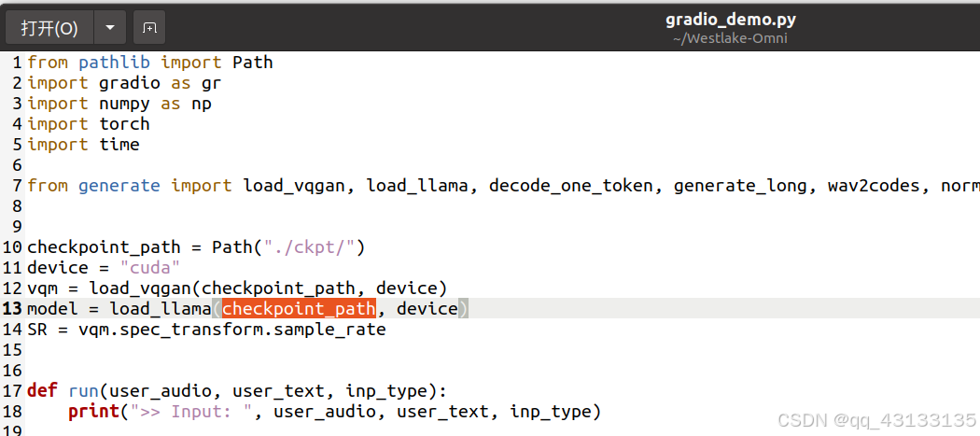Image resolution: width=980 pixels, height=436 pixels.
Task: Click 'Path' at the end of line 1
Action: pyautogui.click(x=253, y=63)
